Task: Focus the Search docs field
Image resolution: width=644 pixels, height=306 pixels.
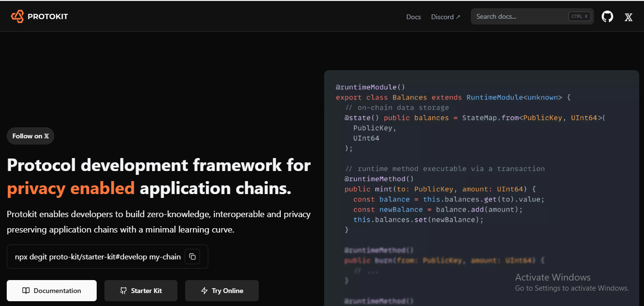Action: pyautogui.click(x=519, y=16)
